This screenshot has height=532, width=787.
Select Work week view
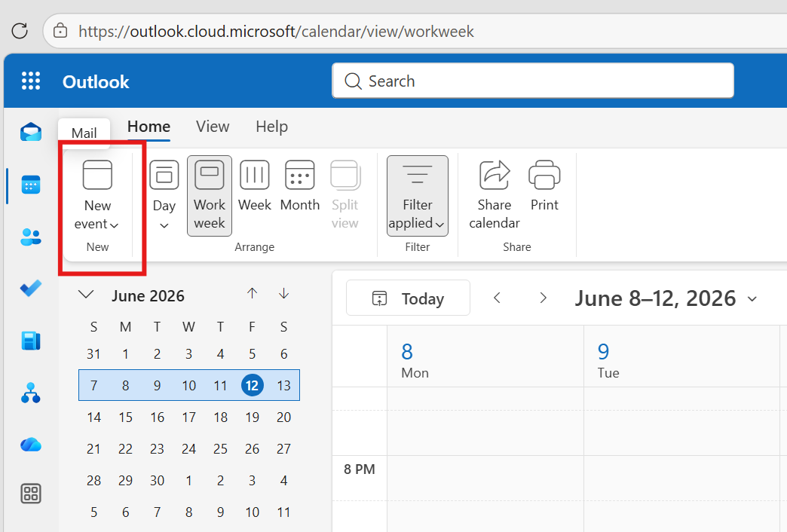tap(210, 195)
